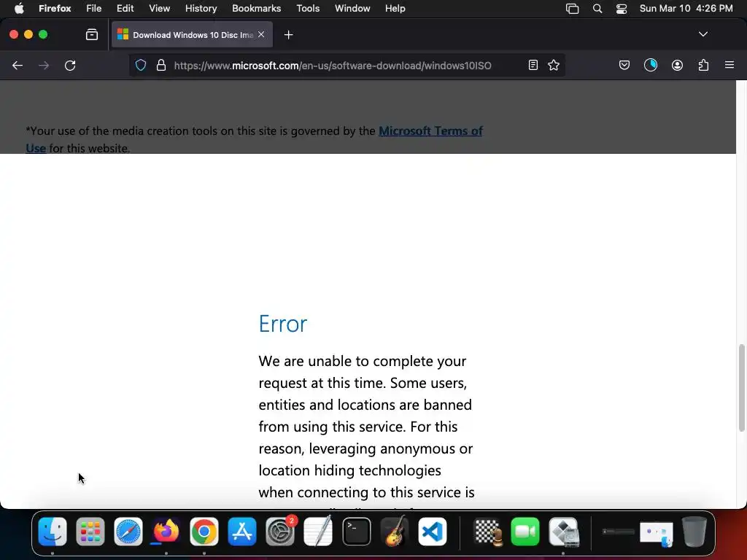Click the date and time in menu bar
Image resolution: width=747 pixels, height=560 pixels.
(x=686, y=9)
